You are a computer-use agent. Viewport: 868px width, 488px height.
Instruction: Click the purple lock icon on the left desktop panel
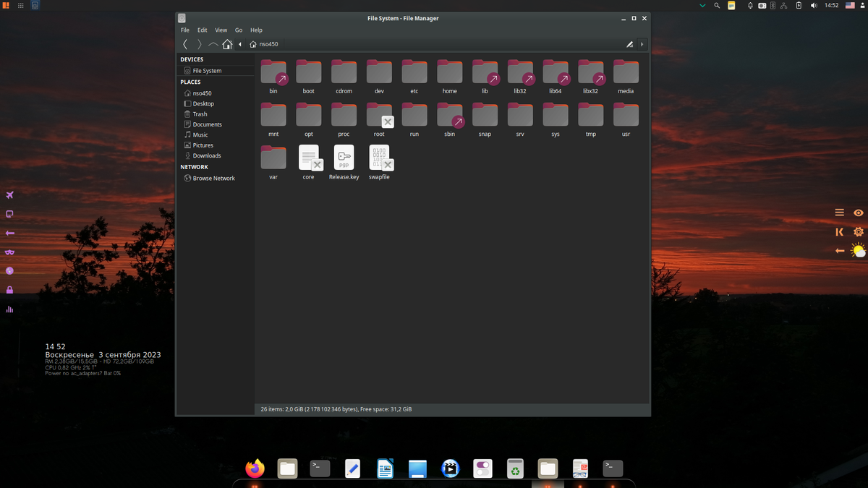[10, 290]
